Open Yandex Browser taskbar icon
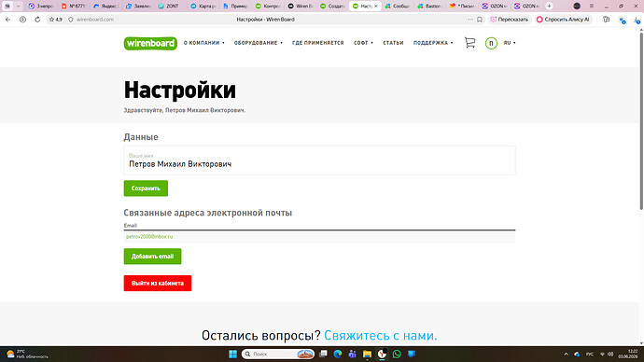The width and height of the screenshot is (644, 362). [x=382, y=354]
